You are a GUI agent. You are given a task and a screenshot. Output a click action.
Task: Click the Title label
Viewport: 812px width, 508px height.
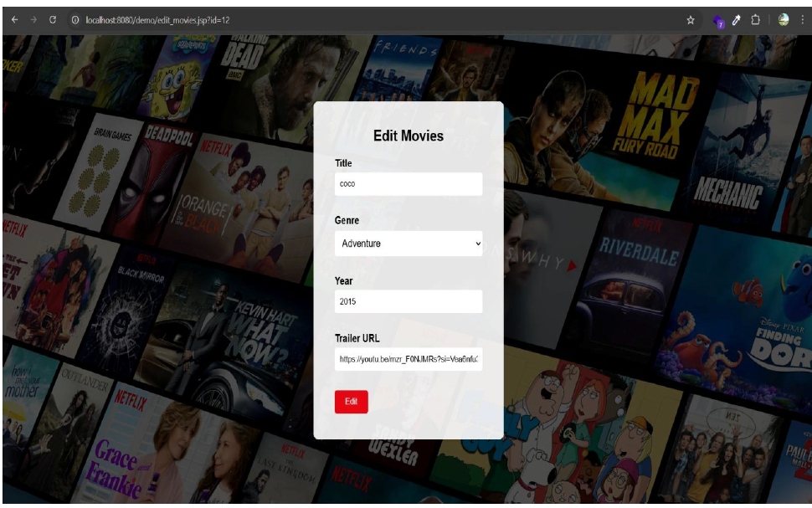click(343, 163)
